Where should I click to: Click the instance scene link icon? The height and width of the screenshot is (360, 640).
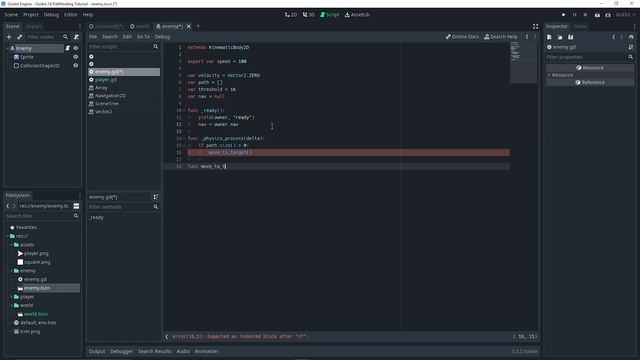19,37
